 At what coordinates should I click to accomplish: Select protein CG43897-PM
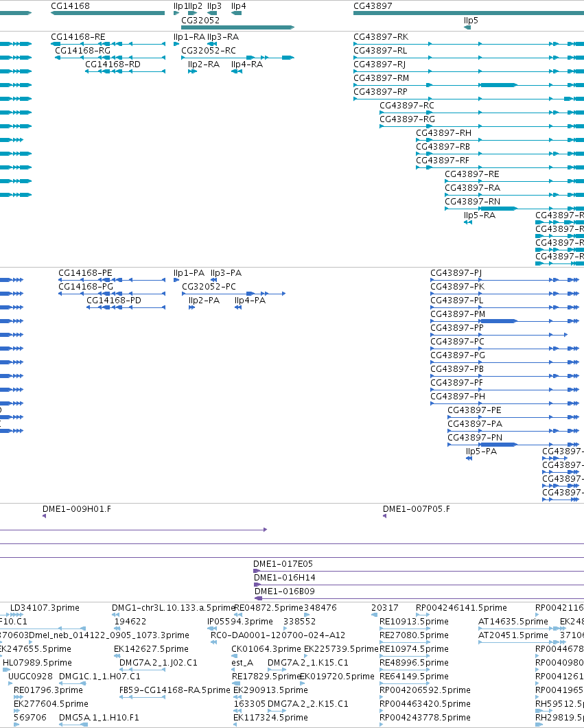click(458, 314)
